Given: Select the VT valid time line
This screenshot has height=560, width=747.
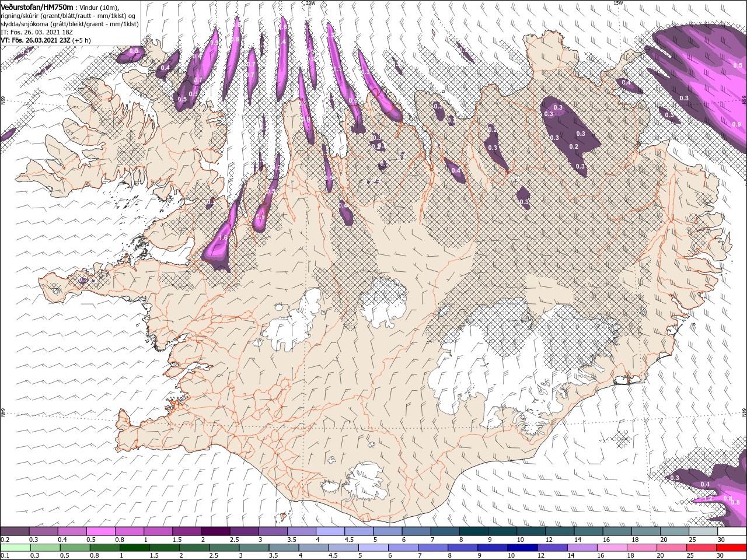Looking at the screenshot, I should click(x=46, y=40).
